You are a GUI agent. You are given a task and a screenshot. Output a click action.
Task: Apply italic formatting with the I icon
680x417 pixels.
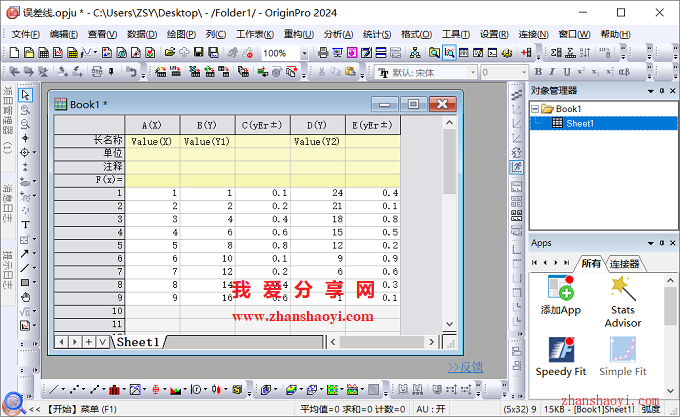coord(552,72)
